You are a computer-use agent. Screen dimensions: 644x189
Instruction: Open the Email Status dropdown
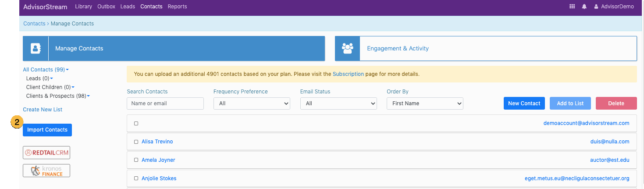click(x=338, y=103)
